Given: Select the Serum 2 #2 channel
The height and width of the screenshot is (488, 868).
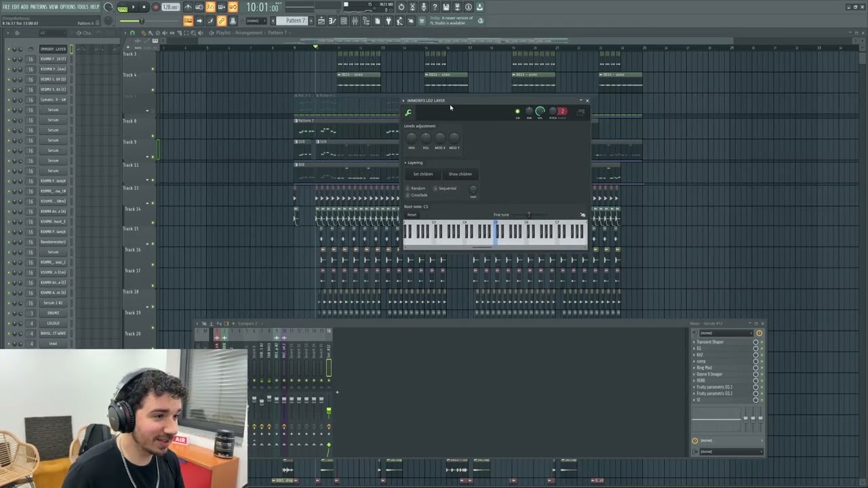Looking at the screenshot, I should point(53,303).
